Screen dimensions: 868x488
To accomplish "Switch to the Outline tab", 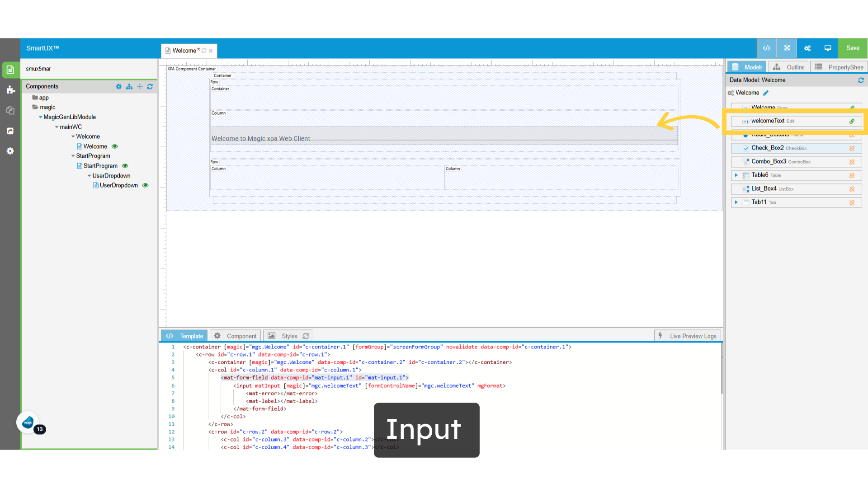I will (789, 67).
